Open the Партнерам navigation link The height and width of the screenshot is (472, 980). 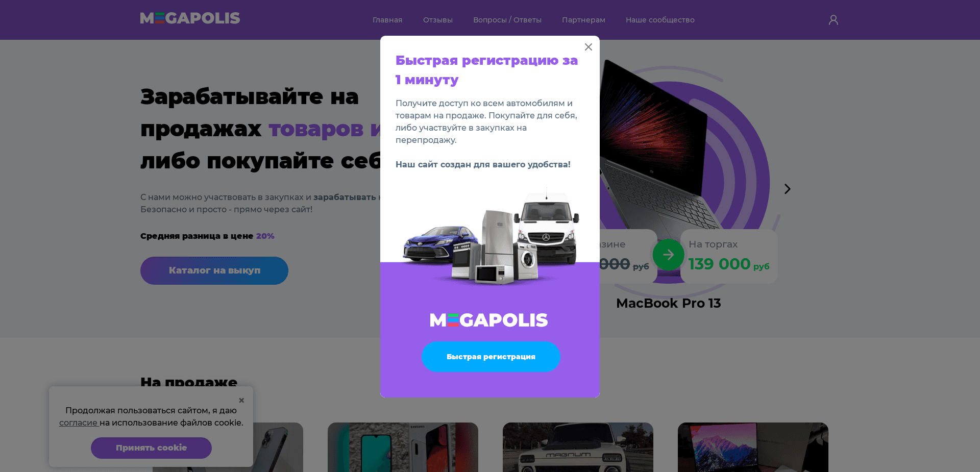(x=583, y=20)
